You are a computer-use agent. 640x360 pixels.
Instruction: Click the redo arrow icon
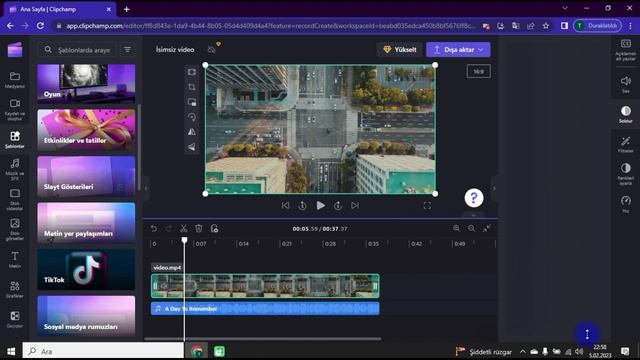[169, 229]
